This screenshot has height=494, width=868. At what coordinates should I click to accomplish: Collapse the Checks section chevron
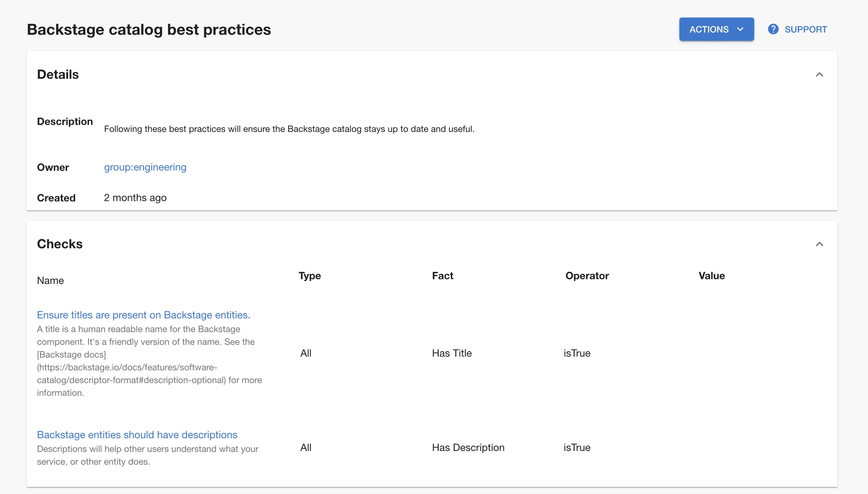pos(819,244)
